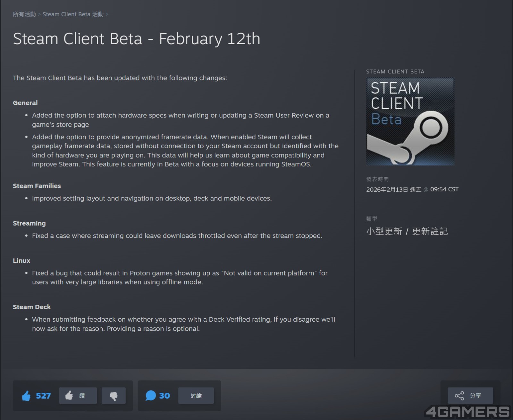
Task: Go to 所有活動 breadcrumb link
Action: pos(24,14)
